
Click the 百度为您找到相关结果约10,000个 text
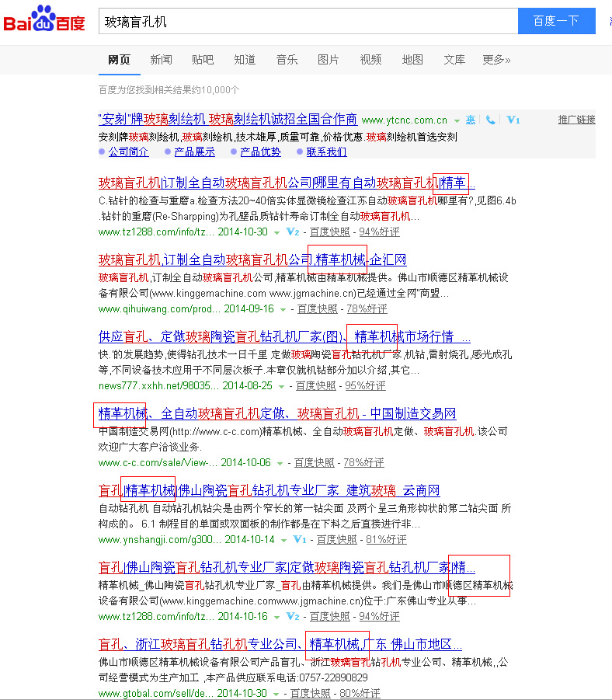pyautogui.click(x=169, y=89)
